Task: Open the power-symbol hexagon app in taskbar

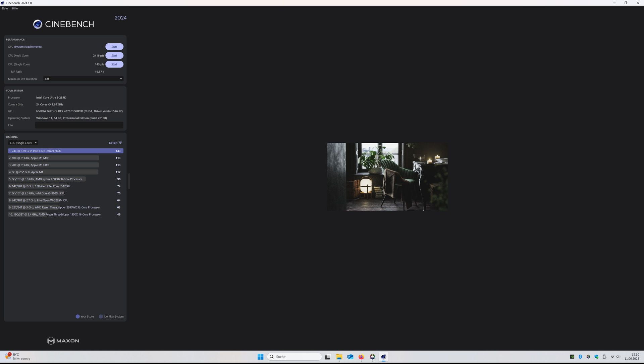Action: (372, 357)
